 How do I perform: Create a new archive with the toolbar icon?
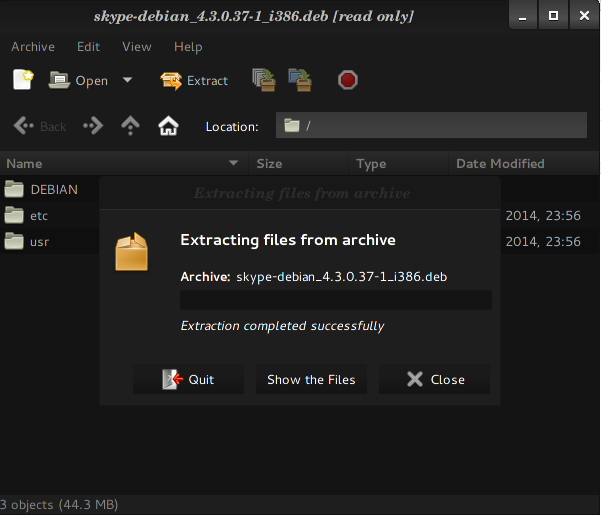(x=23, y=80)
